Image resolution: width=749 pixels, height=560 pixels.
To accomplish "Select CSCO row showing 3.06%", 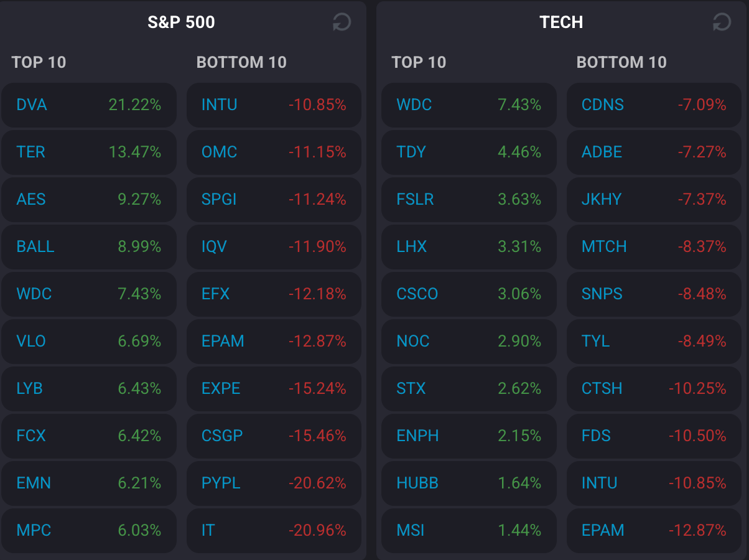I will [x=469, y=294].
